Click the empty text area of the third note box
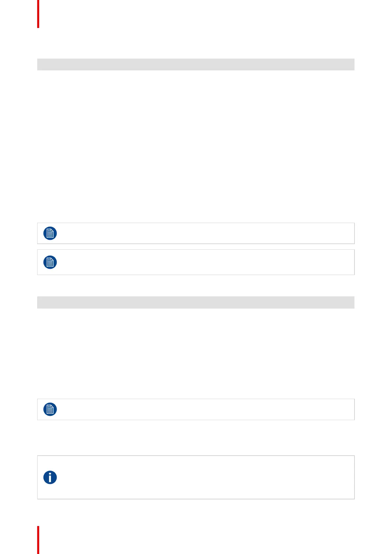The width and height of the screenshot is (392, 554). pyautogui.click(x=204, y=409)
